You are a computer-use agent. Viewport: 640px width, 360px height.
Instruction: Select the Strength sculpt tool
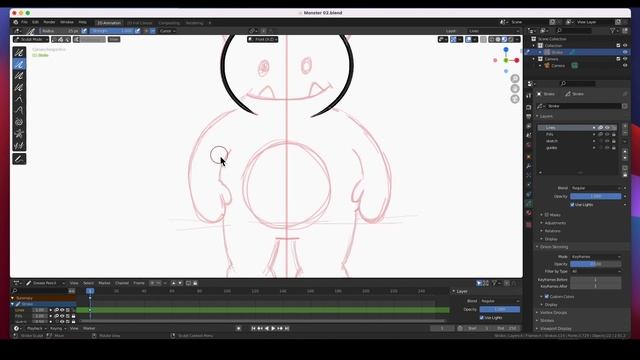click(19, 76)
